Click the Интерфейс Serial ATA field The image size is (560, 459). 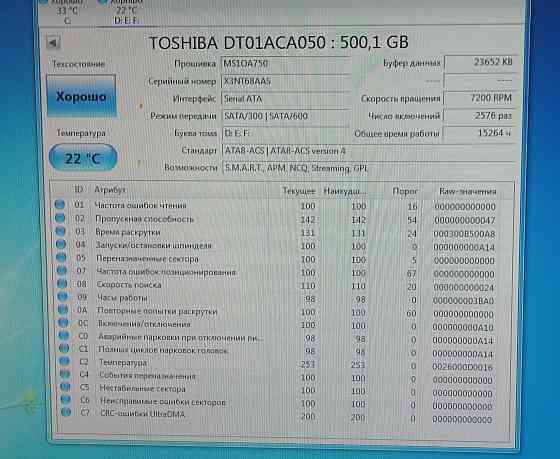click(x=285, y=99)
